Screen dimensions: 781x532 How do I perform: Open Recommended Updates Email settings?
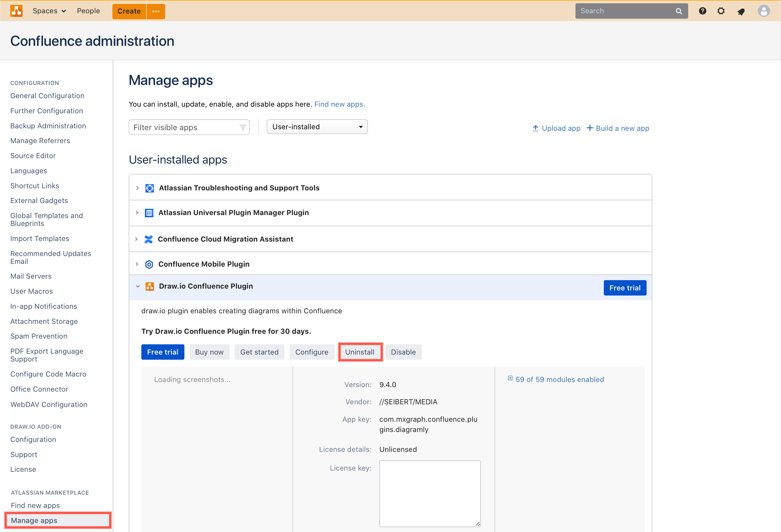[50, 258]
